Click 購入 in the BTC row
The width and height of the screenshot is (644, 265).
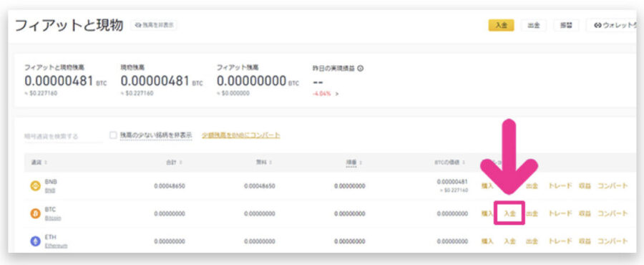[x=487, y=213]
